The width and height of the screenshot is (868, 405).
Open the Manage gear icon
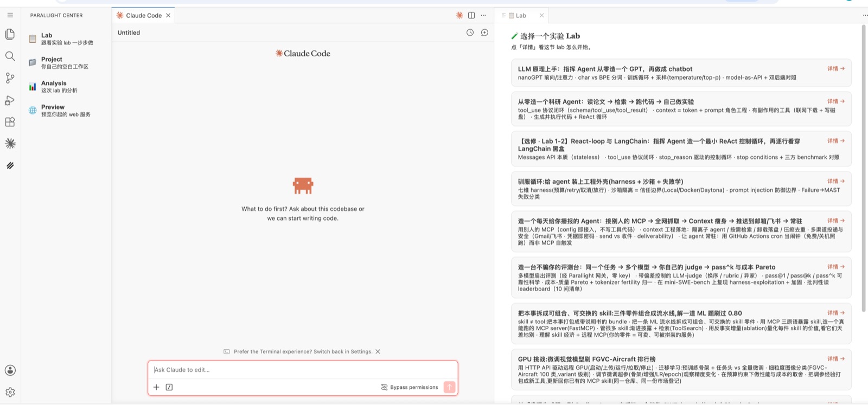(x=10, y=392)
